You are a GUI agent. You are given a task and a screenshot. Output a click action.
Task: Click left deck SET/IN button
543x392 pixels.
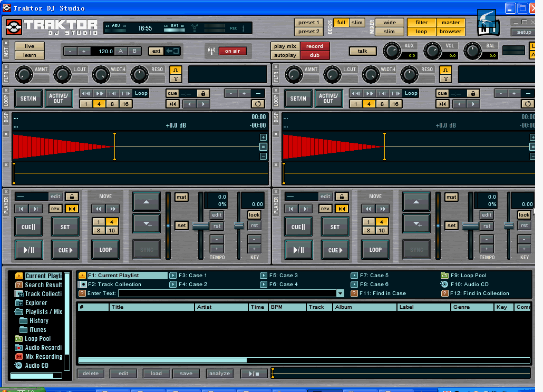pyautogui.click(x=28, y=99)
